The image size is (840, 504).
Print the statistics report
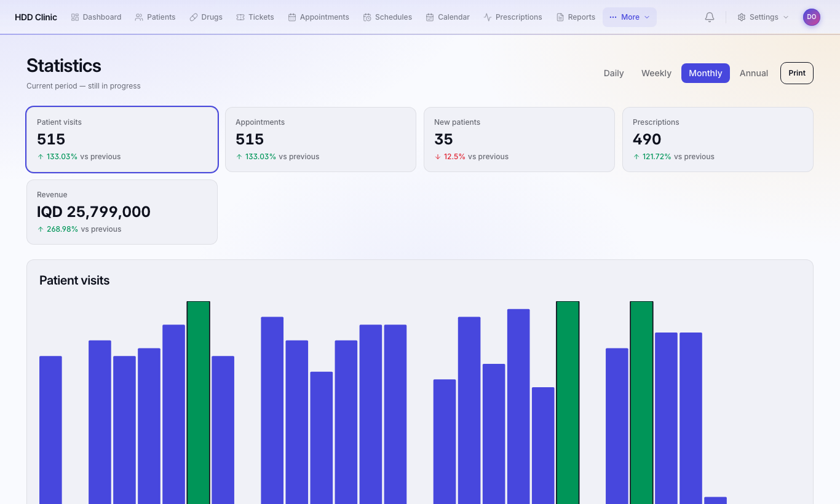797,73
